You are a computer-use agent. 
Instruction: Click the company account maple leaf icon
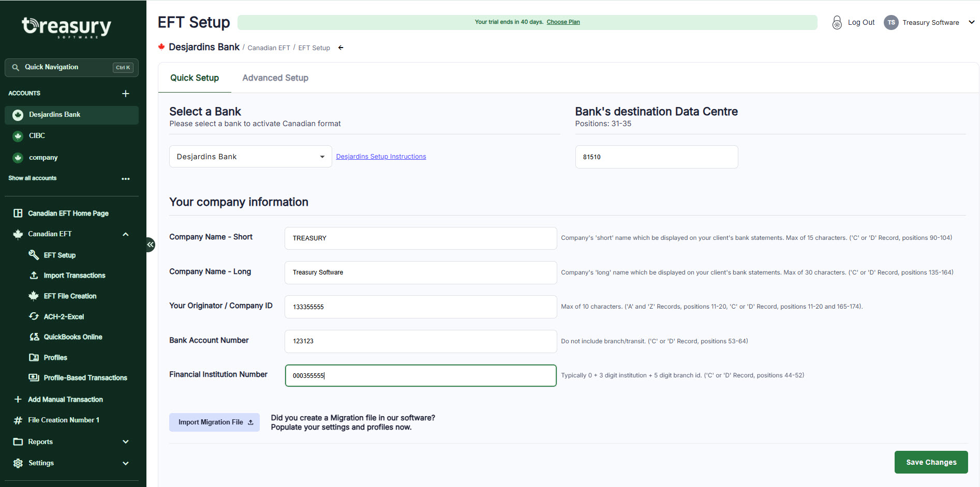pyautogui.click(x=18, y=158)
